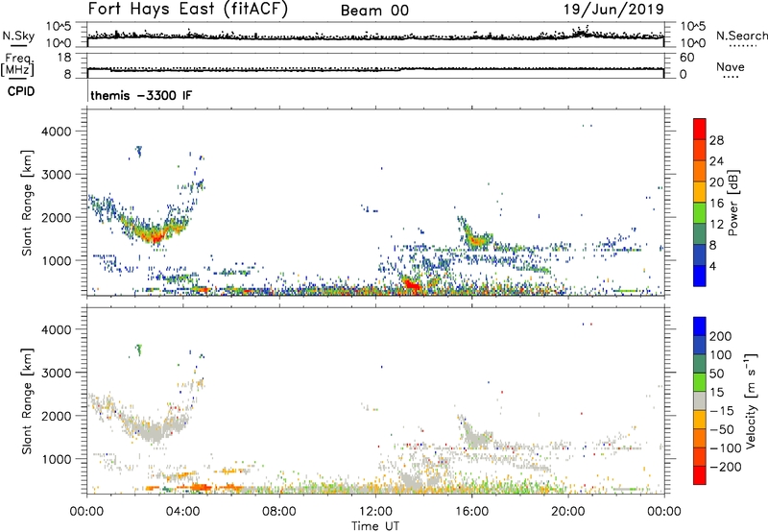Click the 'Fort Hays East (fitACF)' title
768x532 pixels.
click(x=188, y=10)
